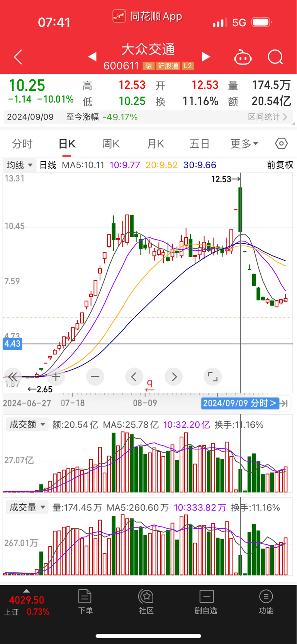Tap the 日线 period label

48,165
